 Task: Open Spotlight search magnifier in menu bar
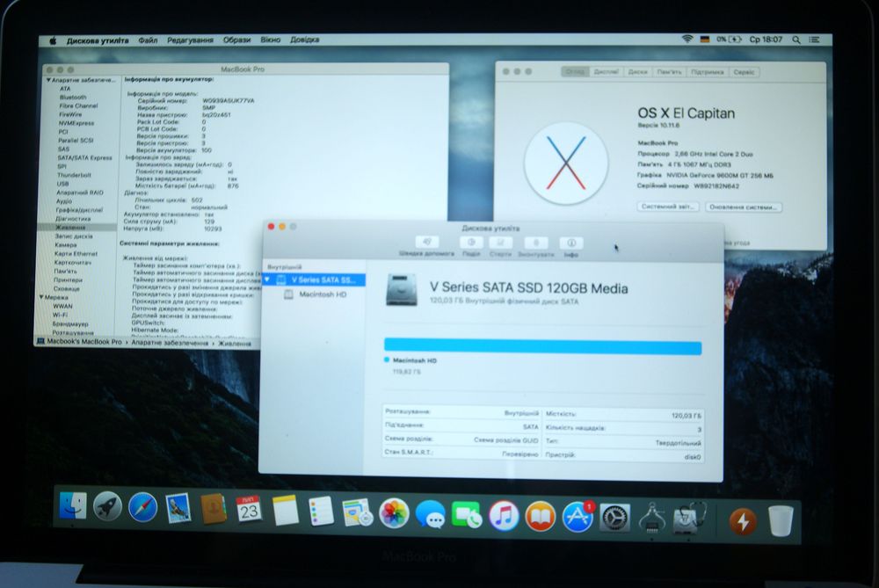[x=796, y=40]
